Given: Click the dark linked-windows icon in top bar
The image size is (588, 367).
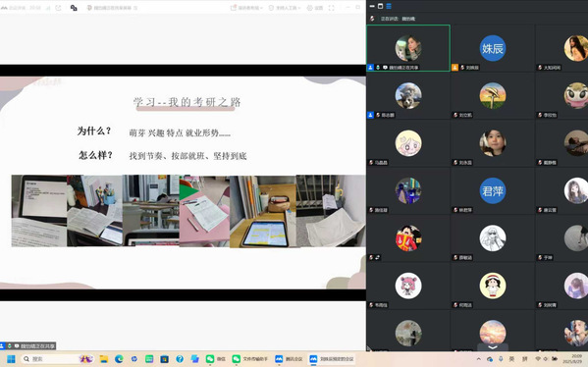Looking at the screenshot, I should (x=74, y=8).
